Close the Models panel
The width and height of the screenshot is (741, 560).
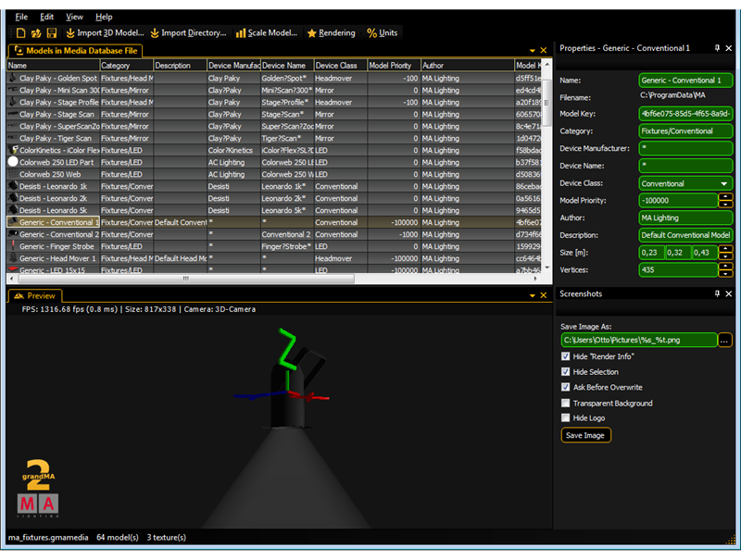pos(544,50)
